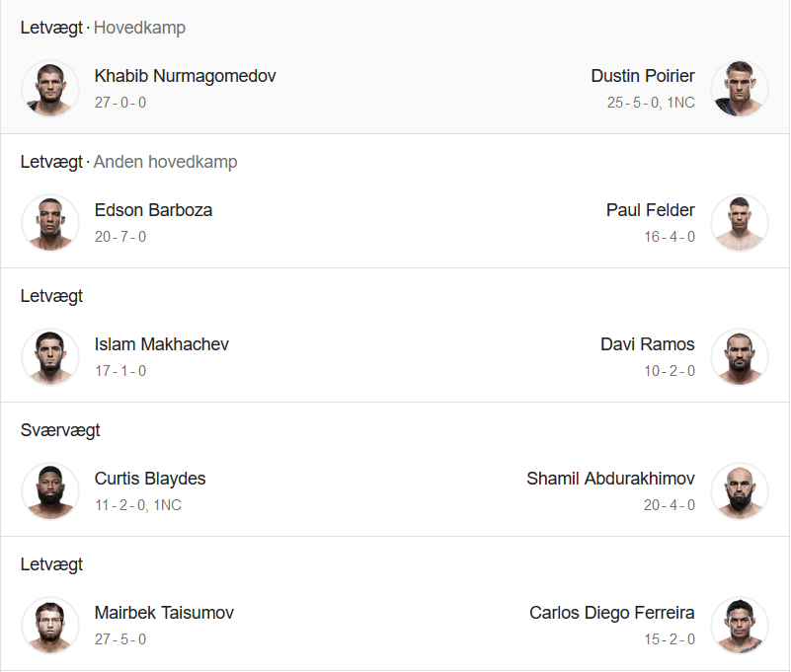The width and height of the screenshot is (791, 672).
Task: Select the Sværvægt weight class heading
Action: pos(60,430)
